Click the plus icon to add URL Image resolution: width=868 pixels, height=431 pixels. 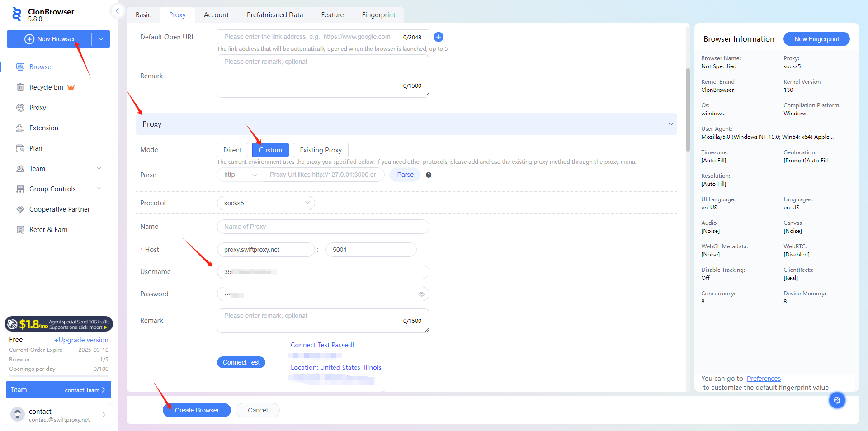pyautogui.click(x=439, y=37)
